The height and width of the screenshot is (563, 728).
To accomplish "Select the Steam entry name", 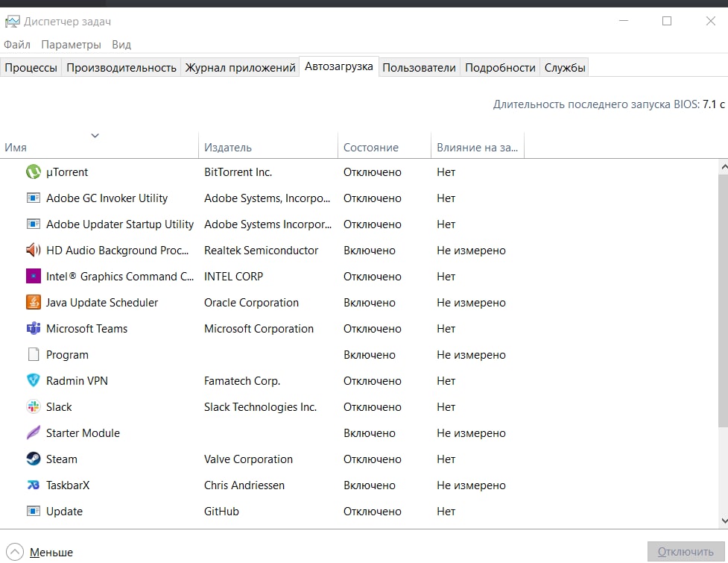I will coord(62,459).
